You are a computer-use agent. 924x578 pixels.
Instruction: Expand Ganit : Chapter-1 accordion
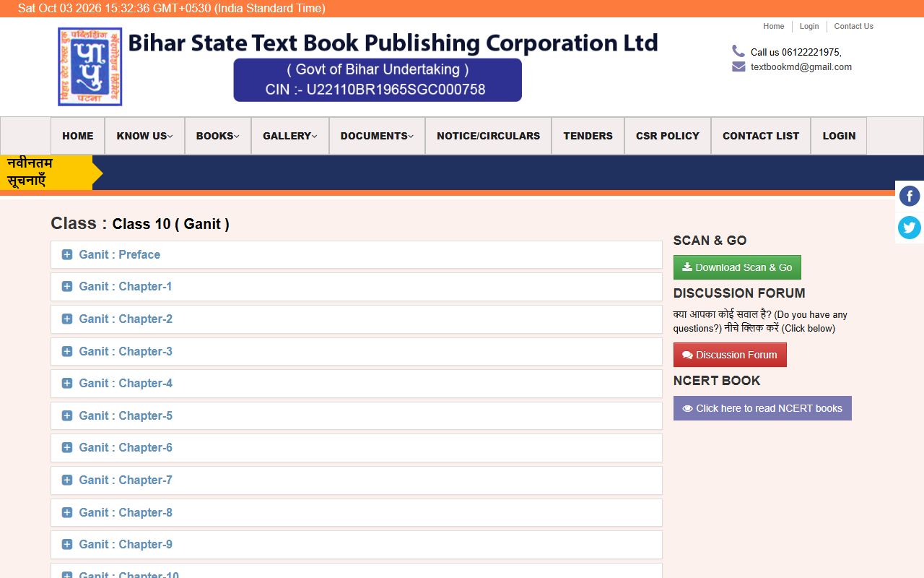[x=357, y=286]
